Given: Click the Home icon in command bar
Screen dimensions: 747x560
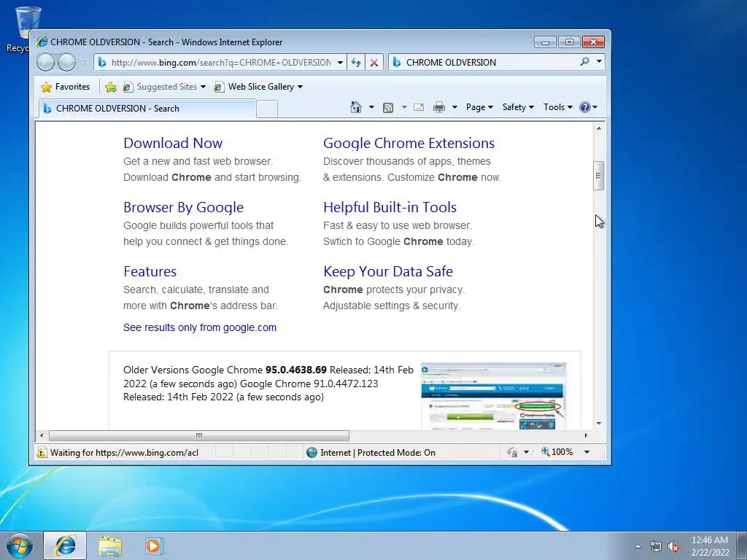Looking at the screenshot, I should click(x=356, y=107).
